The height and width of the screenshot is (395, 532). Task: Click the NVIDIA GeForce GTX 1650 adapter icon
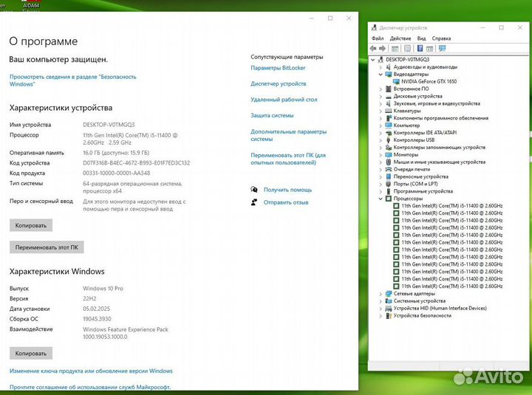(x=396, y=81)
